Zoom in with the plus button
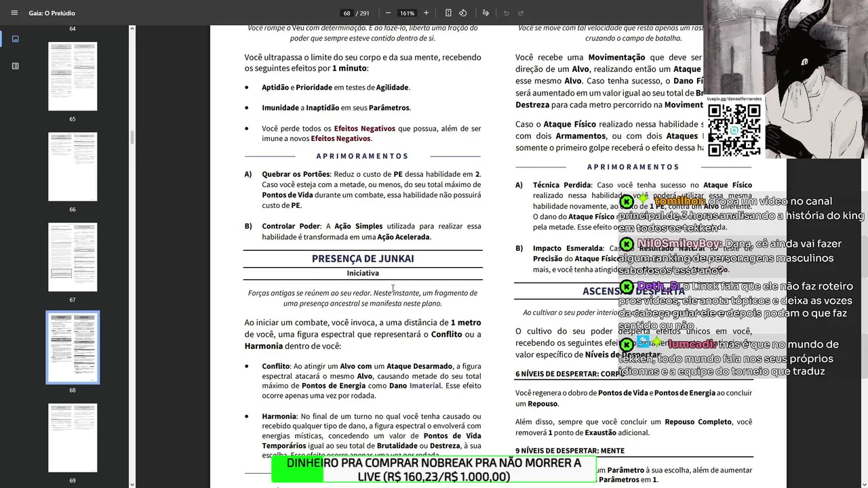The image size is (868, 488). (426, 13)
